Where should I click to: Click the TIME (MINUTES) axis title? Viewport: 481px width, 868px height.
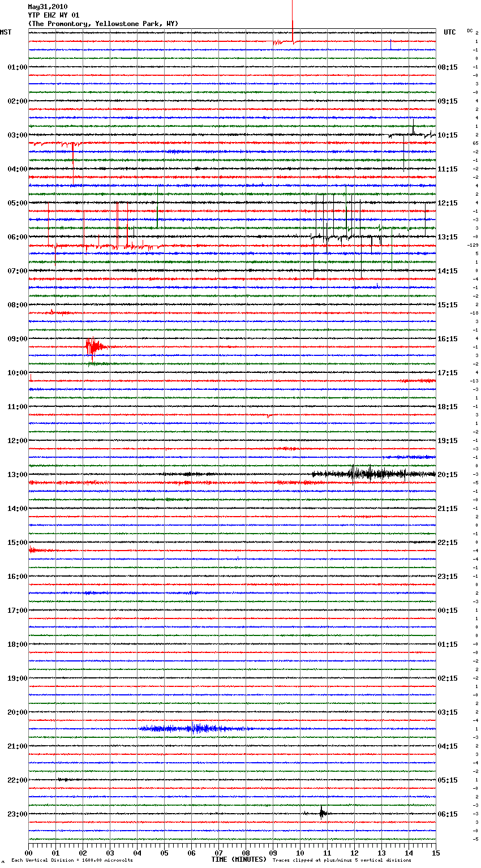[x=239, y=860]
